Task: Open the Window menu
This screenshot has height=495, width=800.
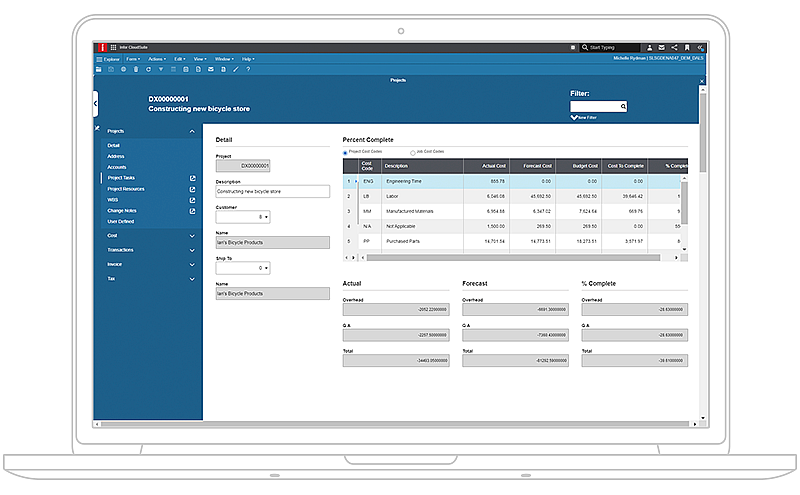Action: tap(222, 59)
